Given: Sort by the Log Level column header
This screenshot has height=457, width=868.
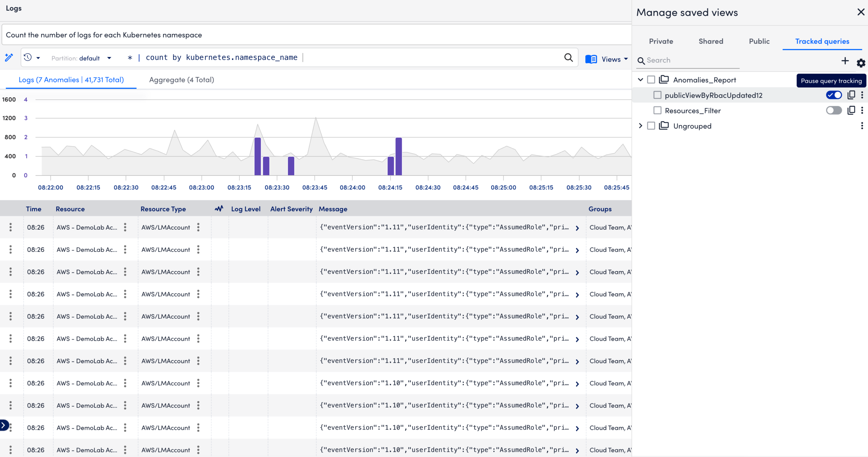Looking at the screenshot, I should 246,209.
